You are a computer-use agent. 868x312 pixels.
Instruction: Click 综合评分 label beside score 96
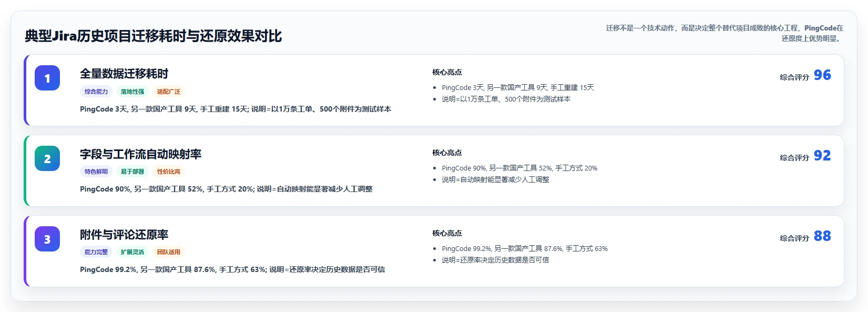coord(794,77)
